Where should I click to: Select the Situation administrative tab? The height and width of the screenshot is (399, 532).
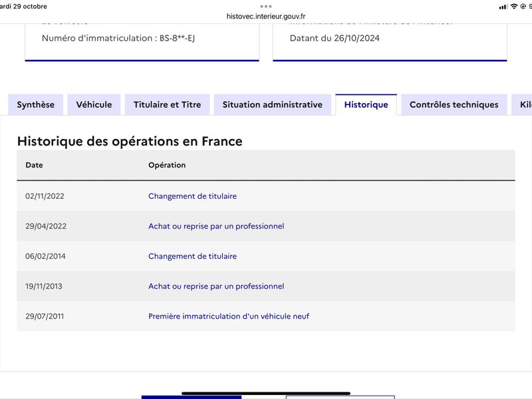click(x=273, y=105)
